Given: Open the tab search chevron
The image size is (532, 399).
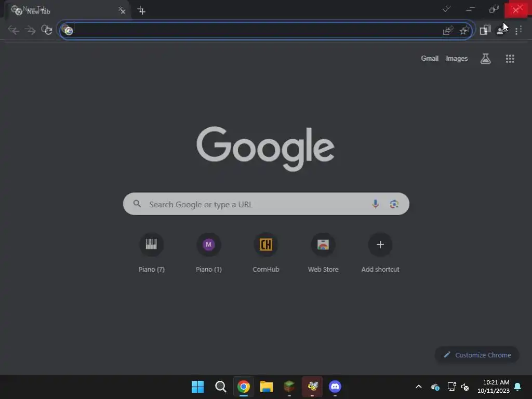Looking at the screenshot, I should click(x=446, y=9).
